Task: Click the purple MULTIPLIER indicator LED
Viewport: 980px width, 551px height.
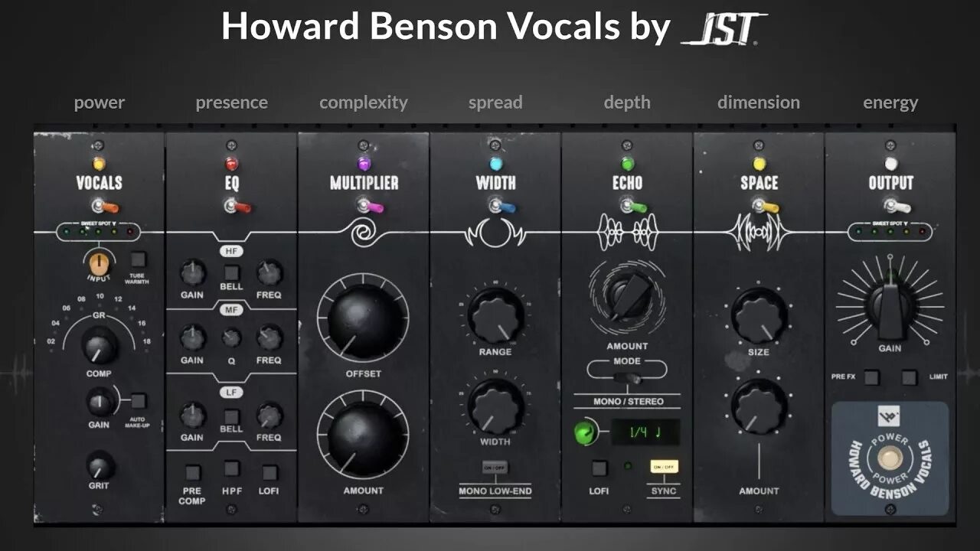Action: coord(364,164)
